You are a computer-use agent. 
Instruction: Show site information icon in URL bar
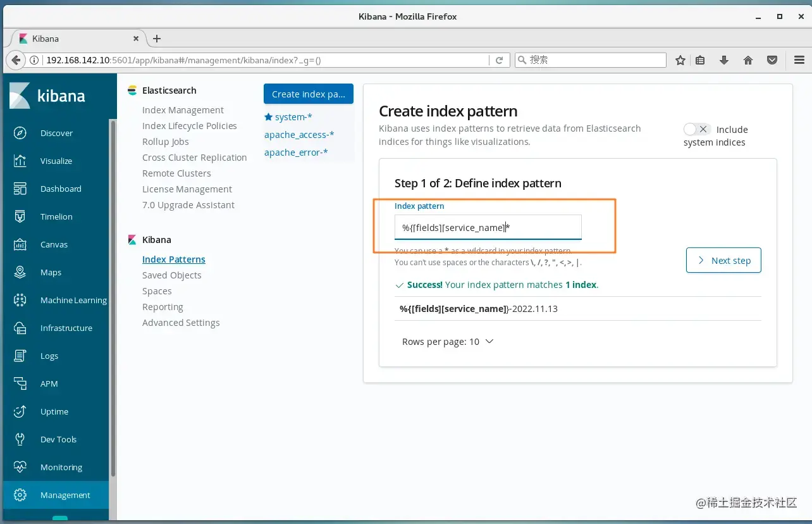point(34,60)
